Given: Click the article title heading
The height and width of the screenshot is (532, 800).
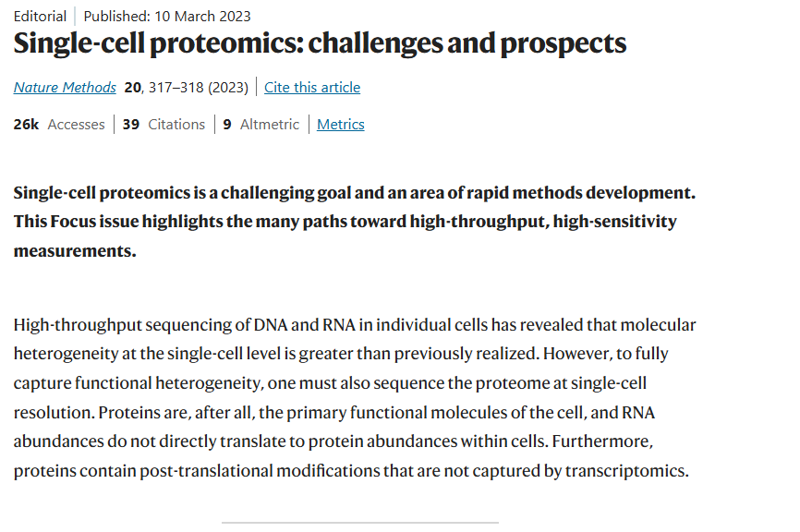Looking at the screenshot, I should pos(320,43).
